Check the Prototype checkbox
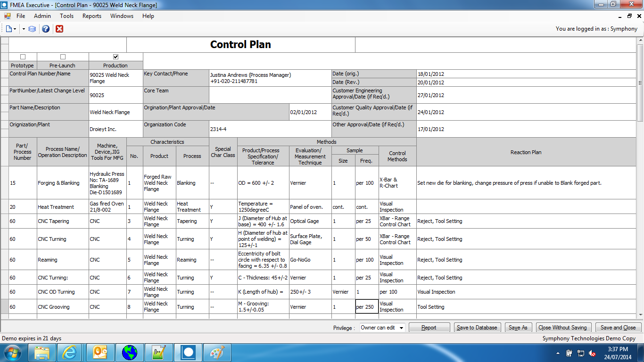The image size is (644, 362). pyautogui.click(x=23, y=57)
